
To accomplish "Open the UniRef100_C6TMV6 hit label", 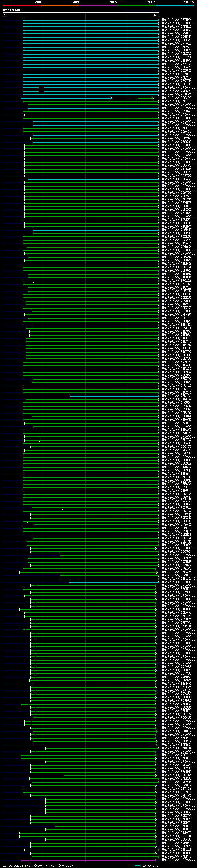I will pyautogui.click(x=176, y=20).
